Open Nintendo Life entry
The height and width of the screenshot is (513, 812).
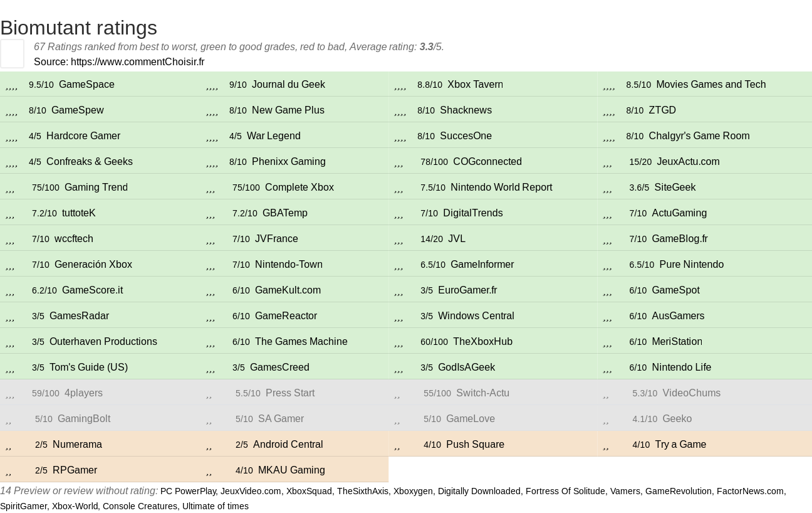point(681,367)
